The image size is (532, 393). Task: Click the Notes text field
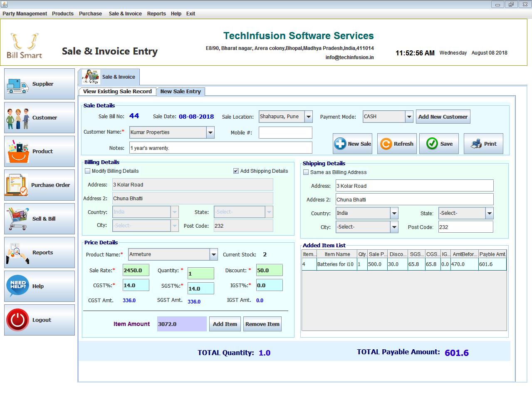click(x=221, y=148)
